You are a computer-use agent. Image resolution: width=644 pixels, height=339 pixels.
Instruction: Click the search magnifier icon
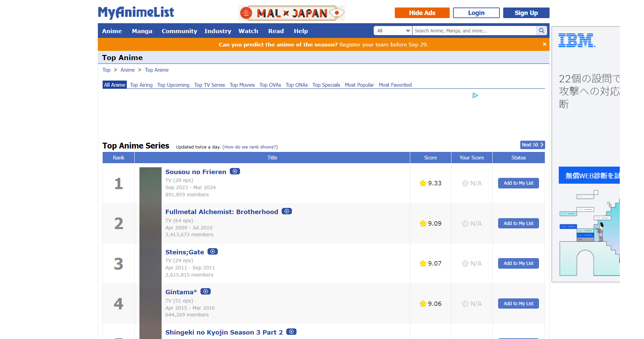pyautogui.click(x=541, y=31)
